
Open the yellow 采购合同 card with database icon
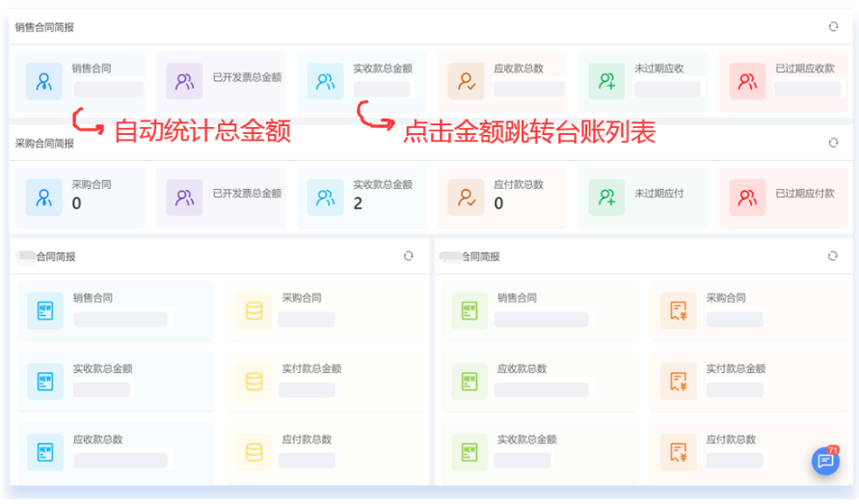325,311
